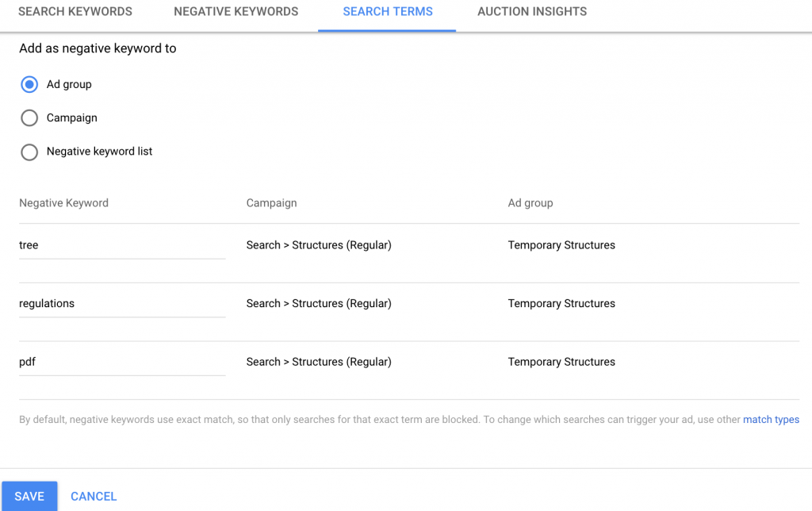This screenshot has width=812, height=511.
Task: Select the Search Terms tab
Action: (387, 11)
